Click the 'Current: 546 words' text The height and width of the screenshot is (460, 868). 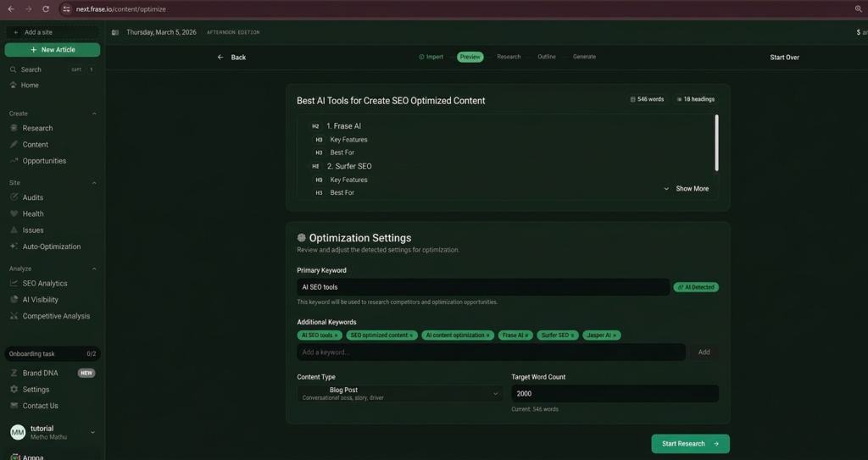click(x=535, y=410)
